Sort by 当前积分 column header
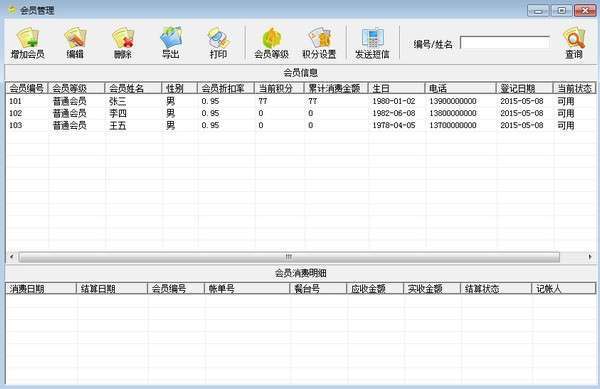 (279, 88)
